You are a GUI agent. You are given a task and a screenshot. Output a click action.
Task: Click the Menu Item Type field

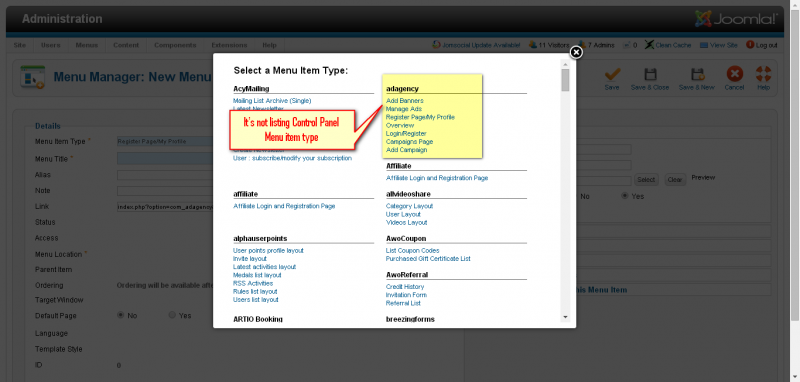click(165, 141)
